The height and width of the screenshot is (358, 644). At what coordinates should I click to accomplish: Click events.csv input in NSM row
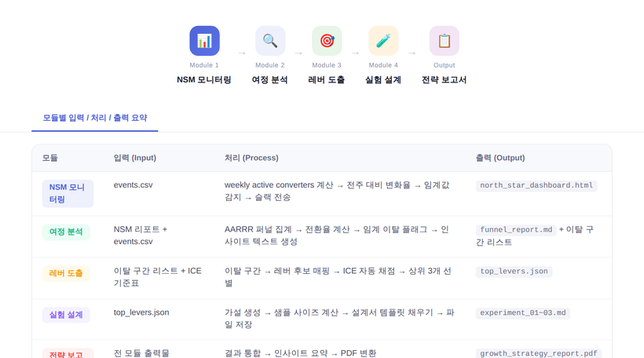click(133, 185)
